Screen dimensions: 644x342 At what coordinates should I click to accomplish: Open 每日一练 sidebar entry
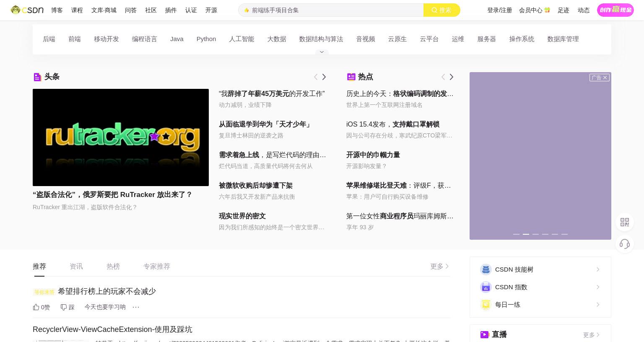540,305
